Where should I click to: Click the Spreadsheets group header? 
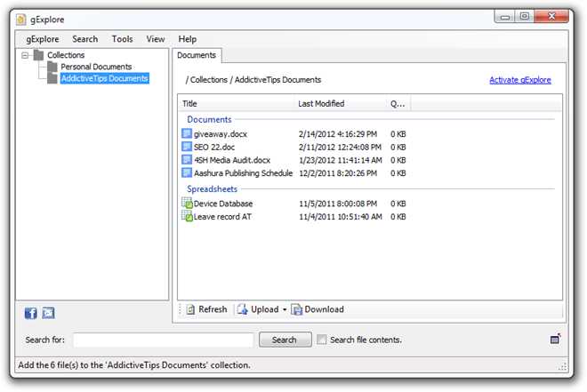click(212, 189)
